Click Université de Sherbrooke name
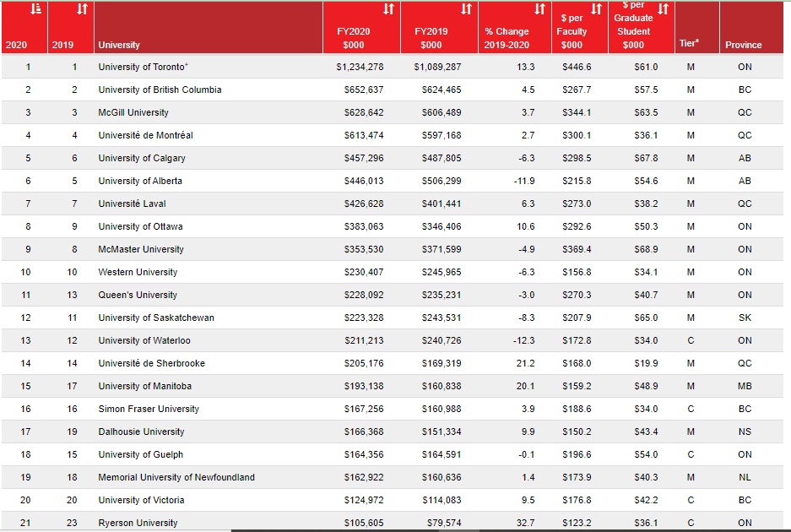The width and height of the screenshot is (791, 532). pyautogui.click(x=151, y=363)
